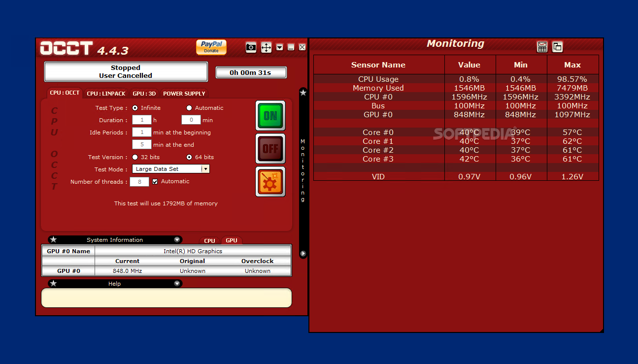Stop the test with the OFF button
Image resolution: width=638 pixels, height=364 pixels.
point(270,148)
